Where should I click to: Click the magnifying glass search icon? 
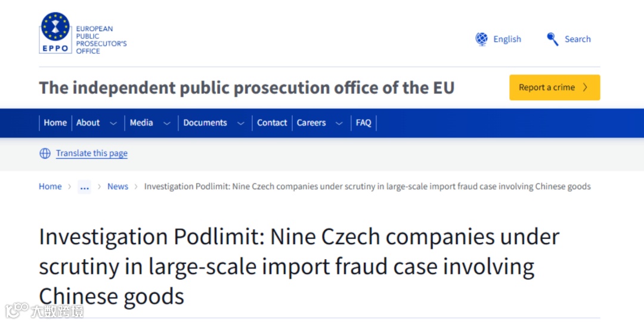553,39
